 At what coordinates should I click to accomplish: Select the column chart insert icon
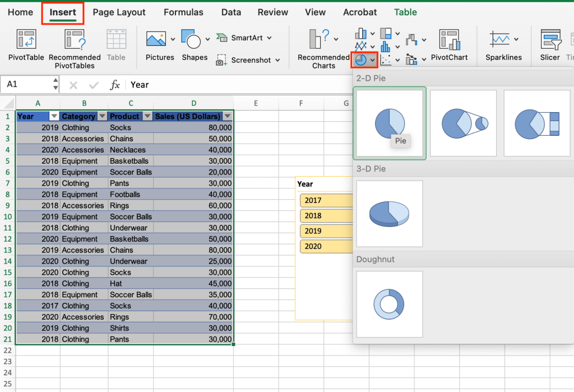[360, 34]
